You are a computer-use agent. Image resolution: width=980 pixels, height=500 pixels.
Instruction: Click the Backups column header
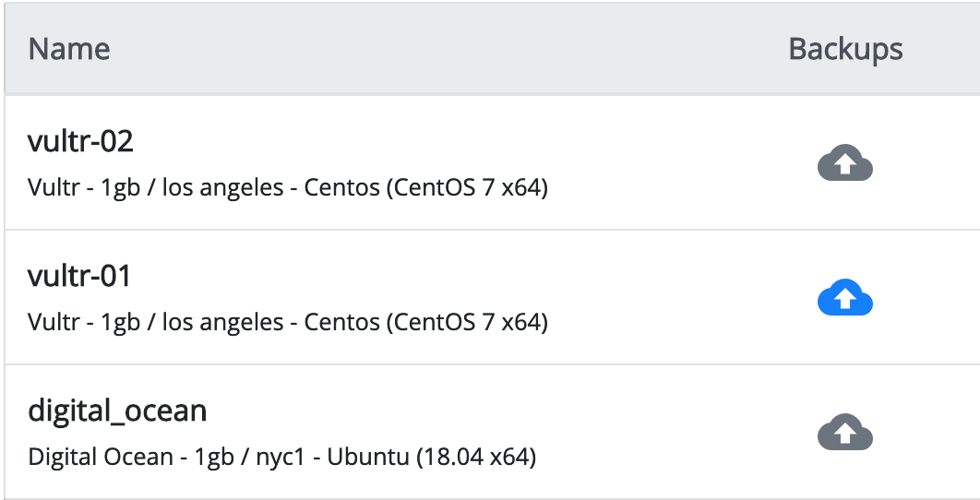[845, 50]
